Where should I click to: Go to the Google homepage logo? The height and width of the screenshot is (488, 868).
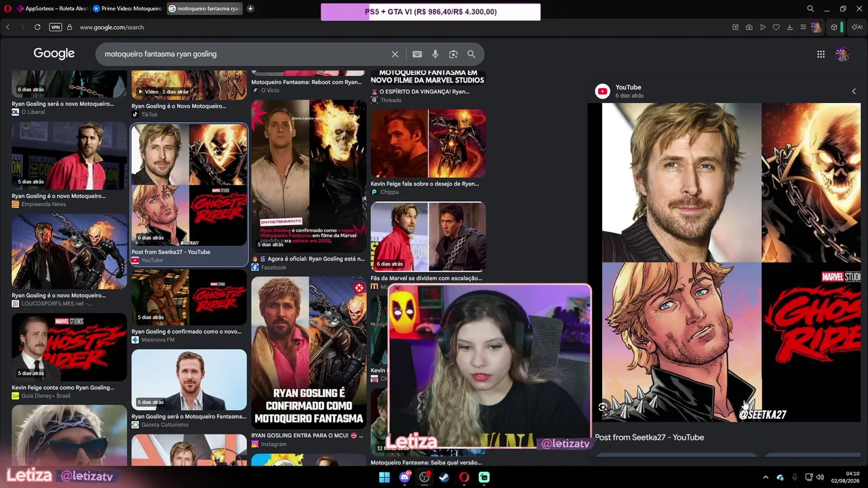point(54,54)
